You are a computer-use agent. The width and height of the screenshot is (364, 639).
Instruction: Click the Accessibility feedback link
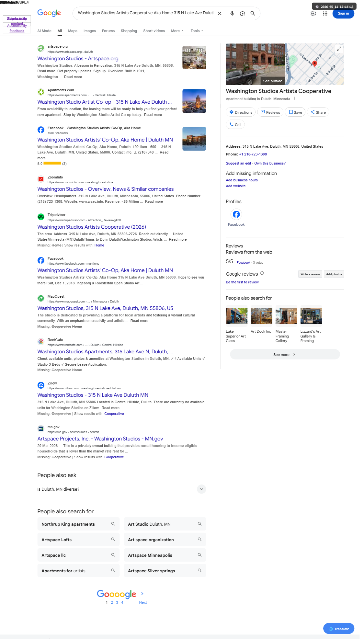[x=17, y=28]
